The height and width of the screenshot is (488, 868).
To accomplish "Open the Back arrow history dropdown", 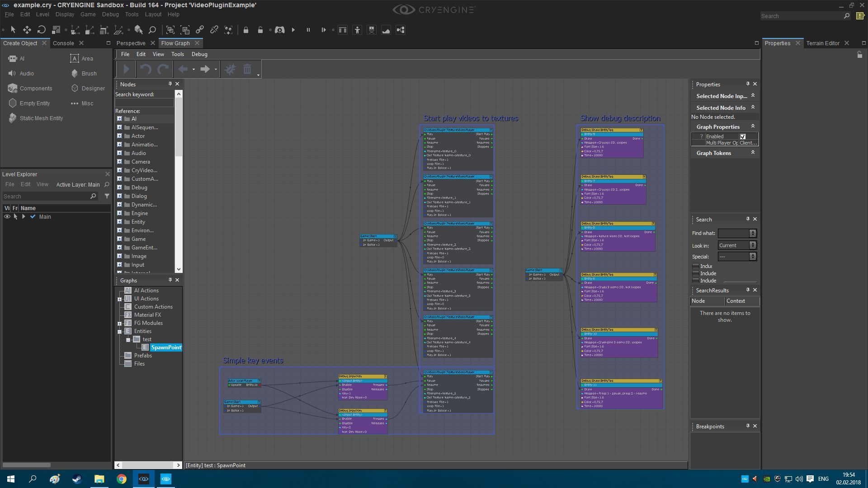I will click(x=193, y=70).
